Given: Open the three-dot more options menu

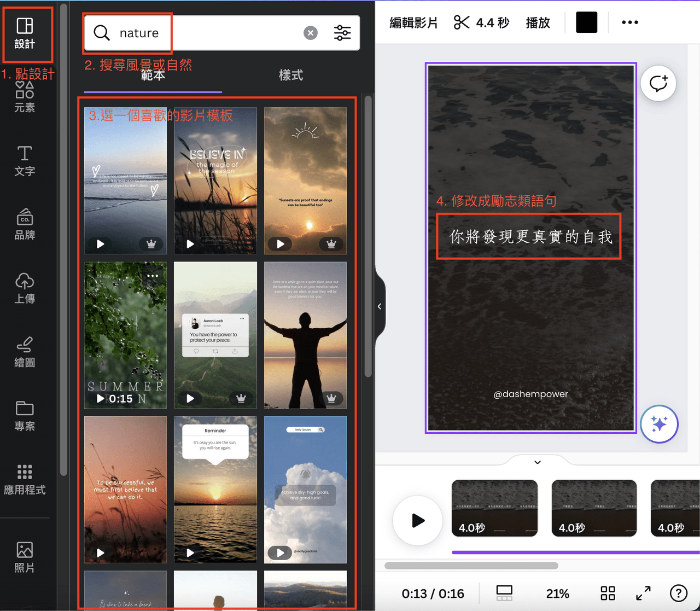Looking at the screenshot, I should [629, 22].
